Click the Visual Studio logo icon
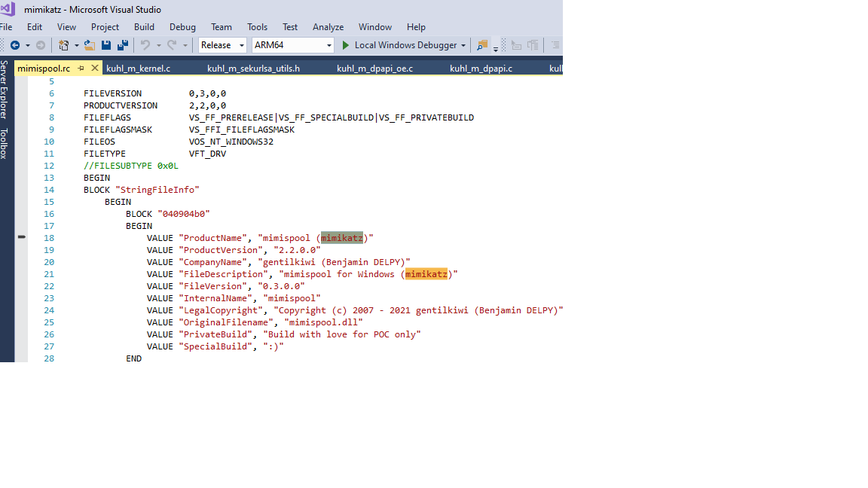The height and width of the screenshot is (488, 868). 8,9
